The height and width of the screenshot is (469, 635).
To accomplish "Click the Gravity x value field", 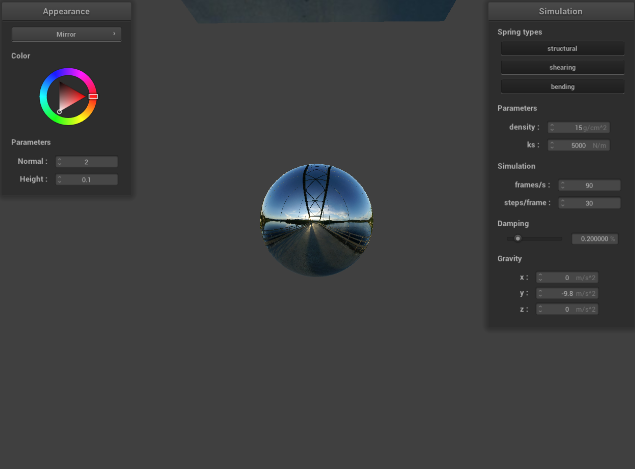I will coord(570,278).
